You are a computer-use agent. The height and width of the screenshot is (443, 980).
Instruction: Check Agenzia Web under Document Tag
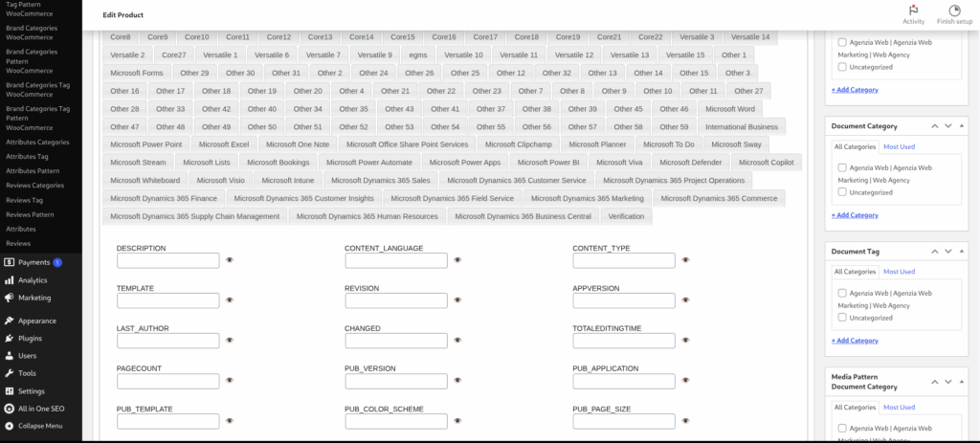click(842, 293)
